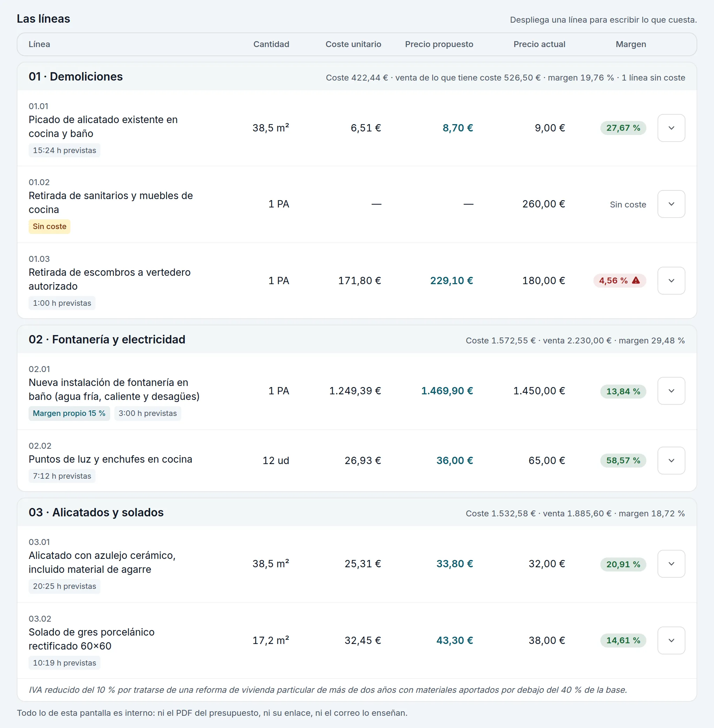Click the 'Margen' column header
This screenshot has height=728, width=714.
pos(631,44)
